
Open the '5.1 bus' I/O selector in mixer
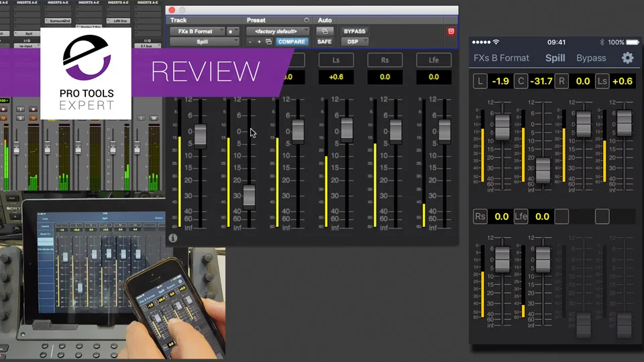(x=147, y=46)
